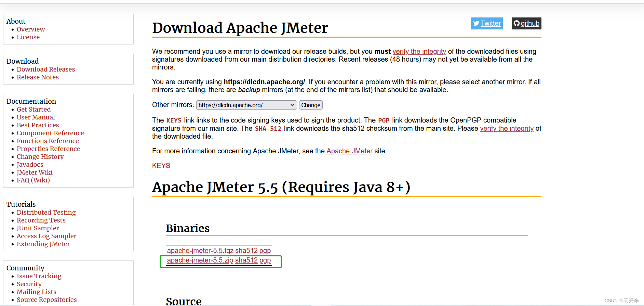Screen dimensions: 644x306
Task: Open Access Log Sampler tutorial
Action: tap(46, 236)
